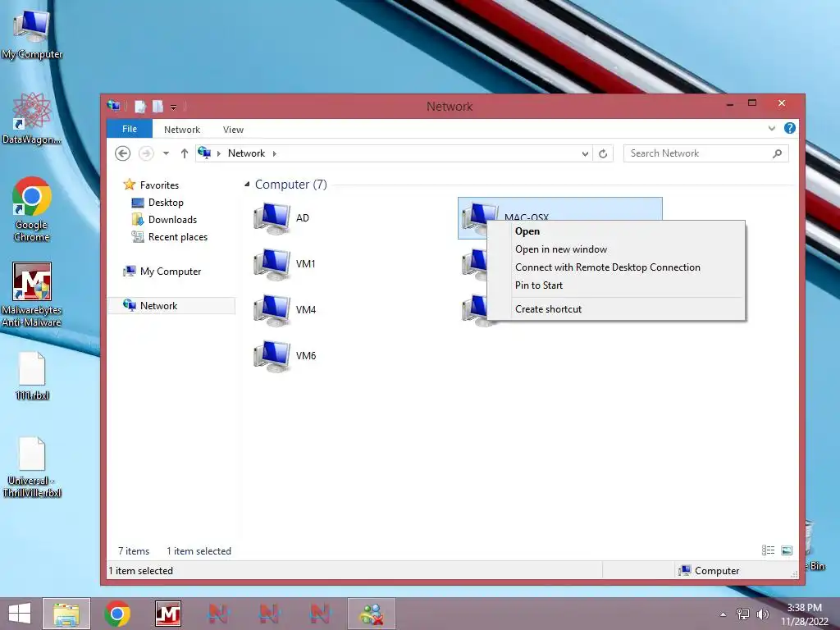The width and height of the screenshot is (840, 630).
Task: Select Network in navigation pane
Action: click(171, 306)
